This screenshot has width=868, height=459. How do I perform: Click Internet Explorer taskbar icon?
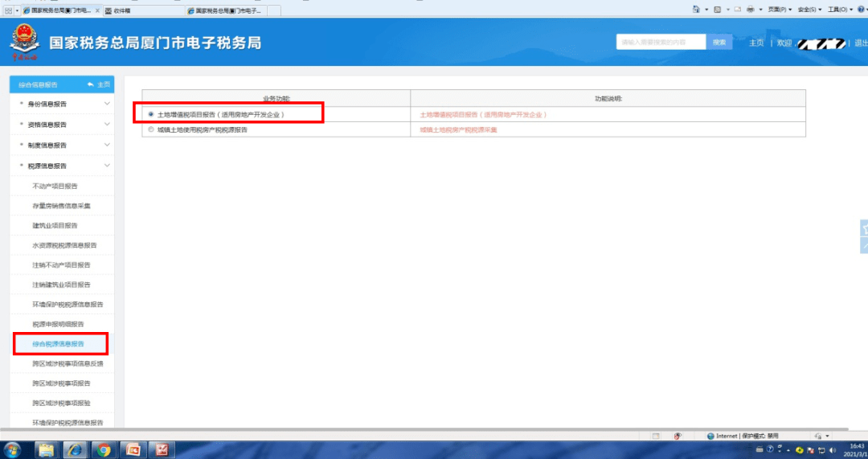[75, 449]
